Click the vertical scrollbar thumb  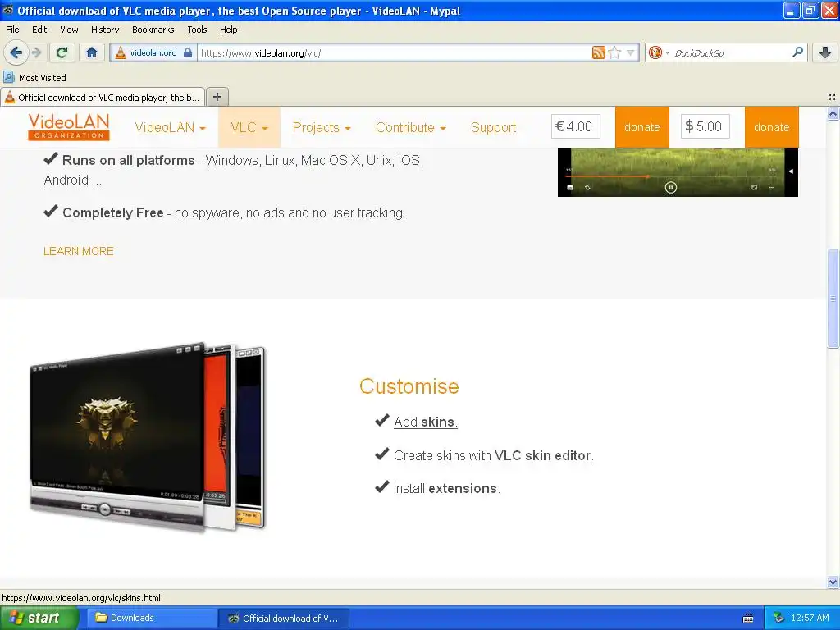click(x=833, y=299)
